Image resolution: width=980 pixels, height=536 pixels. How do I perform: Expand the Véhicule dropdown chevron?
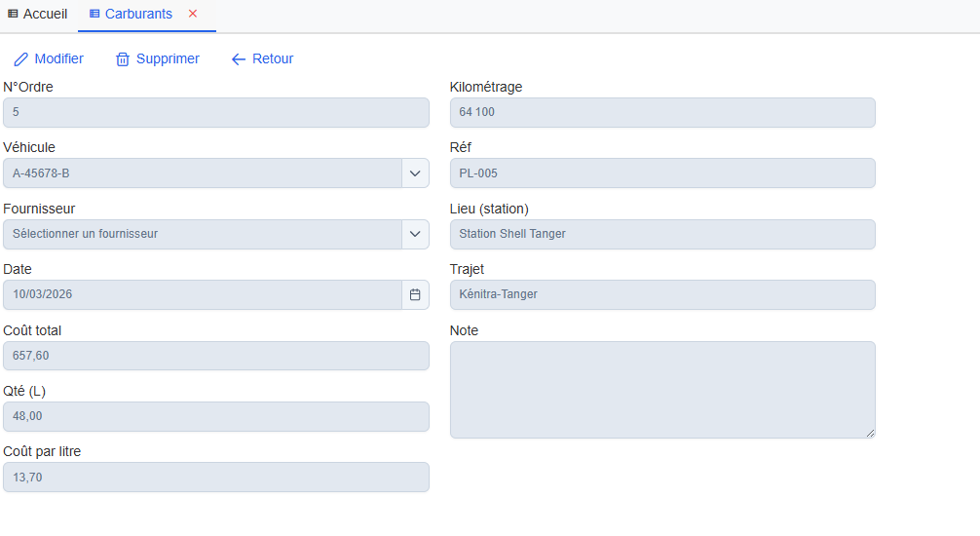click(x=415, y=173)
